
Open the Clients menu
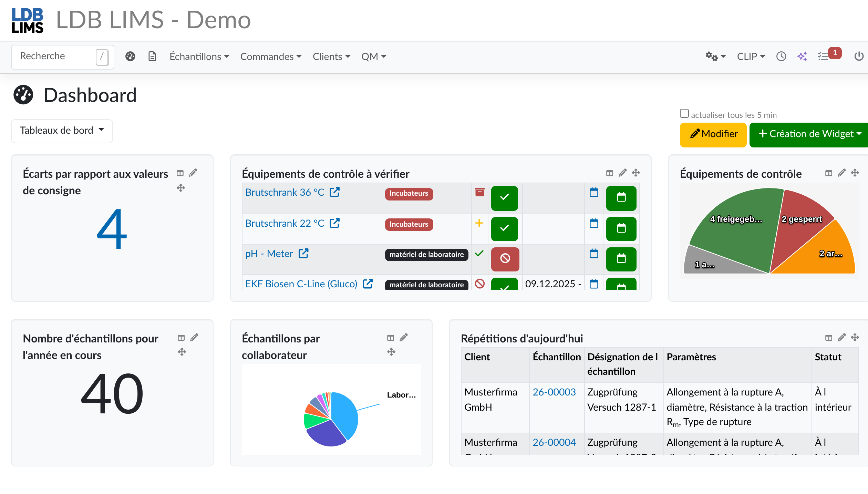(331, 56)
